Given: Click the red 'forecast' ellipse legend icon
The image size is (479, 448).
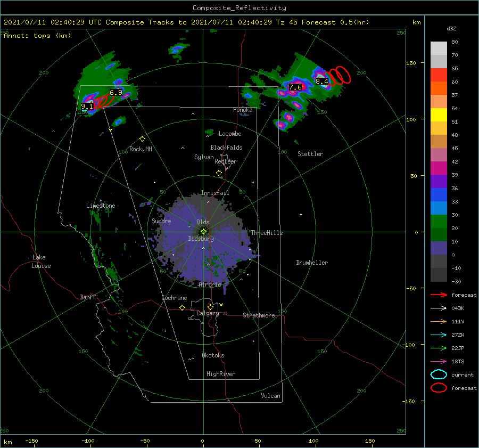Looking at the screenshot, I should 439,388.
